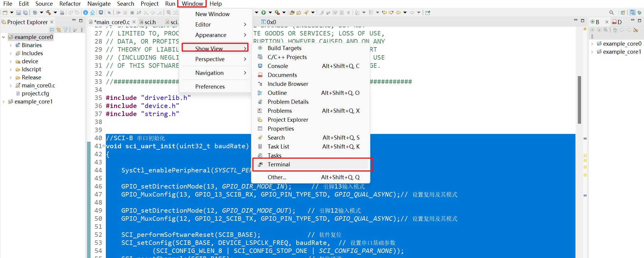Image resolution: width=644 pixels, height=258 pixels.
Task: Click Collapse All in Project Explorer
Action: pyautogui.click(x=52, y=30)
